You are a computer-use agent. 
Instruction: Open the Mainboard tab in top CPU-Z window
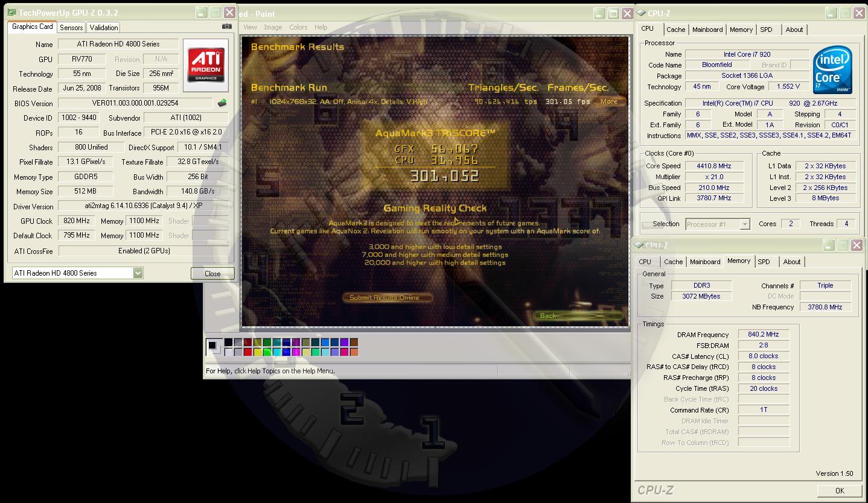707,30
